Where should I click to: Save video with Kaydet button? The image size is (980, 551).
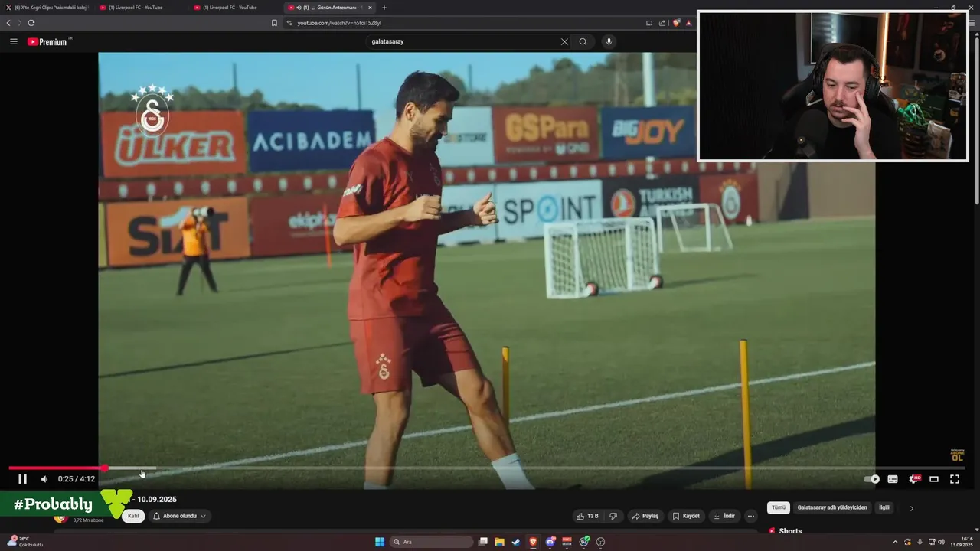(686, 516)
